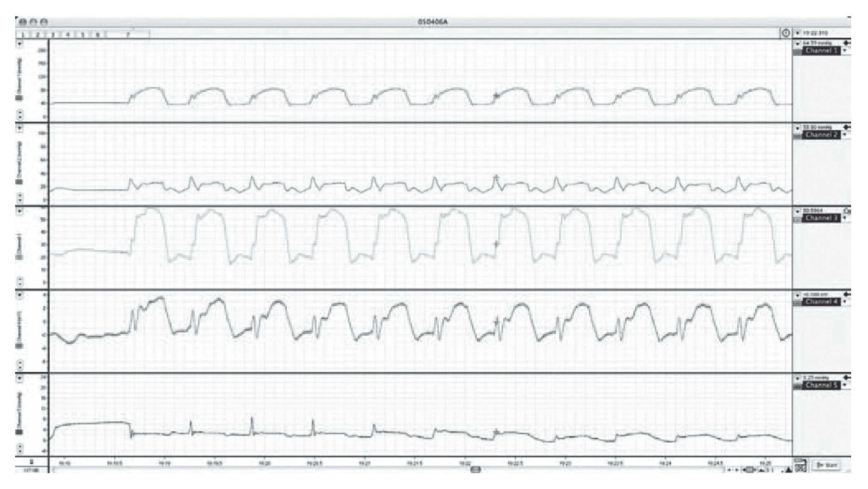Click the large mountain horizontal zoom-in icon

click(788, 470)
